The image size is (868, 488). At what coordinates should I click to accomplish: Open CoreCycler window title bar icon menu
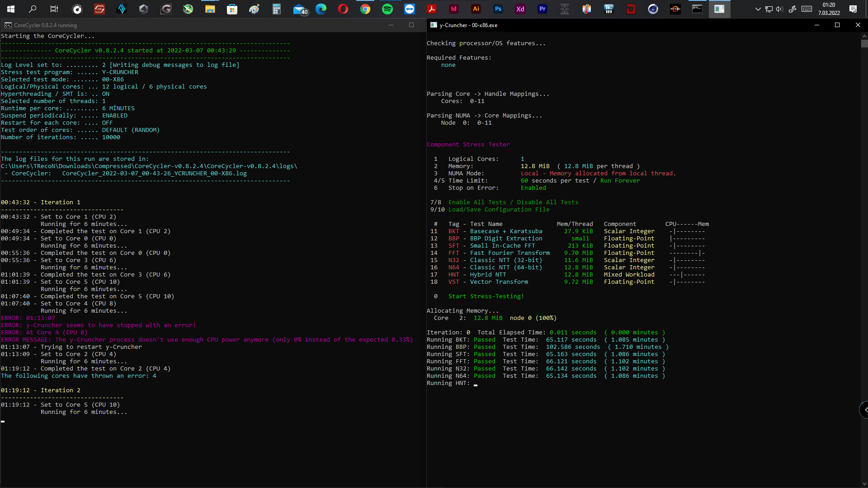point(8,25)
